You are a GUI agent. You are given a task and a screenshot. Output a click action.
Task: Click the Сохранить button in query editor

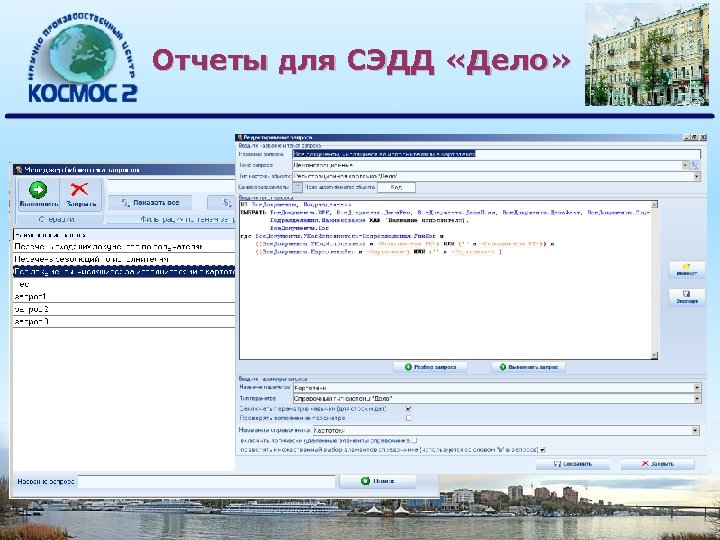pos(573,464)
